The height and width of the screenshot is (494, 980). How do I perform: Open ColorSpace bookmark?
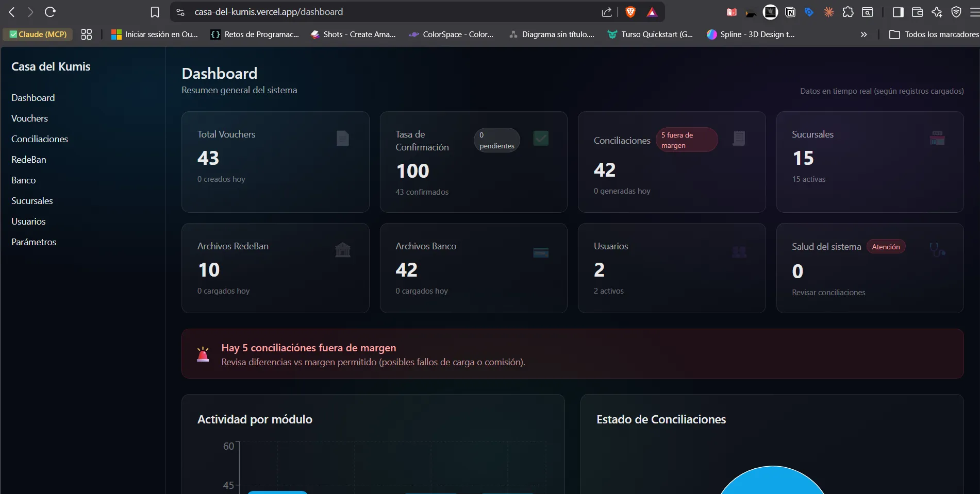451,34
